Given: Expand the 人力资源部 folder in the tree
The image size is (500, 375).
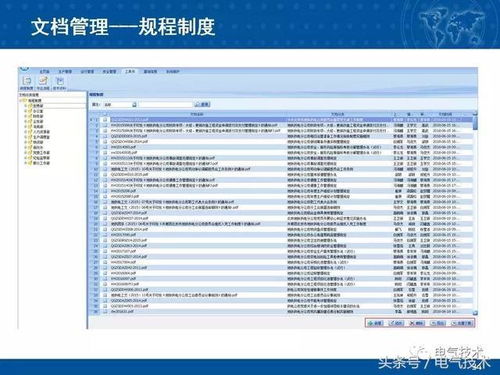Looking at the screenshot, I should pos(25,132).
